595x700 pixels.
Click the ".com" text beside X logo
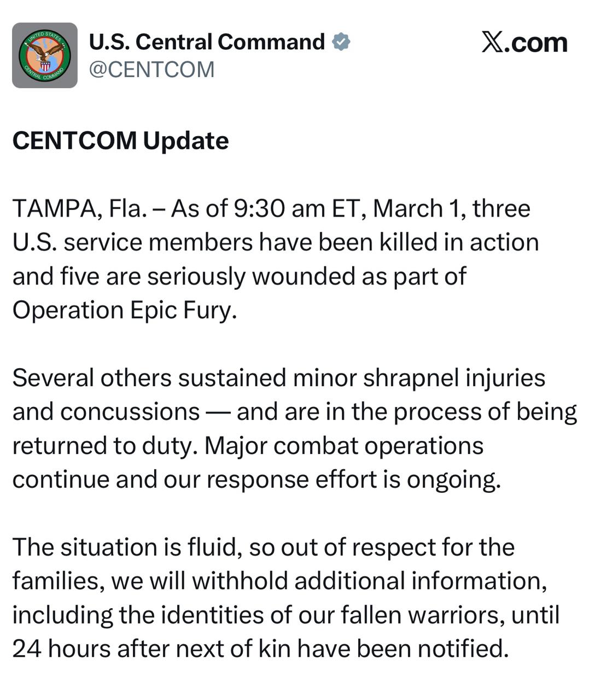pyautogui.click(x=536, y=43)
